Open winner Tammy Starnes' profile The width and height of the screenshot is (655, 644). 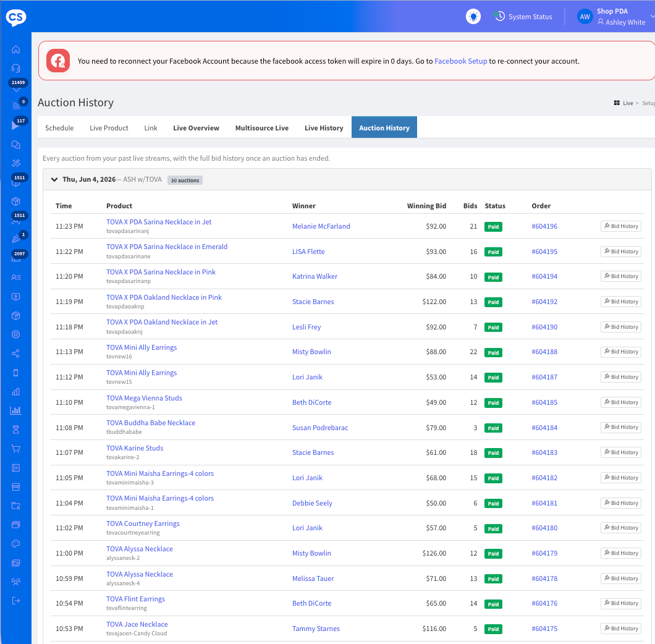click(316, 629)
